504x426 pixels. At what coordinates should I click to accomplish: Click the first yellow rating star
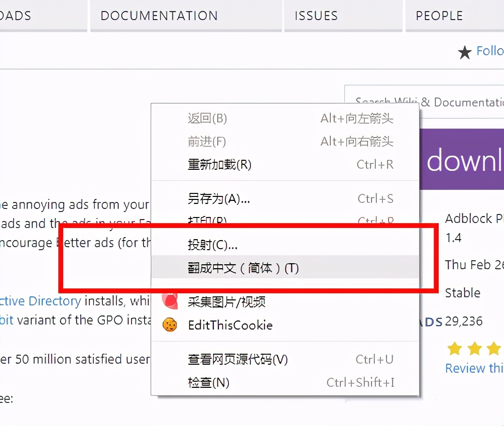454,348
